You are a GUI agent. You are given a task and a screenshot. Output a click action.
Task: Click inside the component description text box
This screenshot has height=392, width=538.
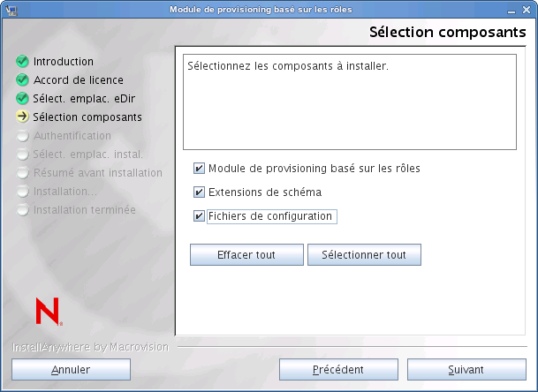[349, 102]
